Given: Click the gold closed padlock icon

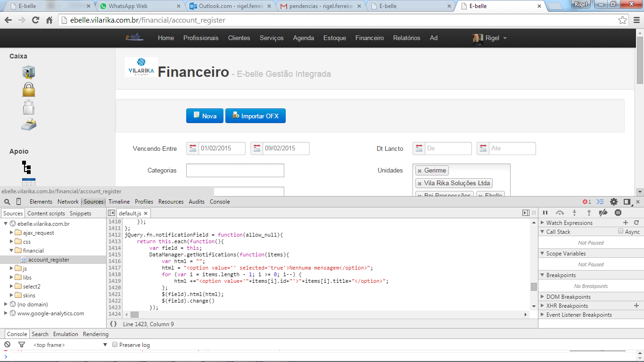Looking at the screenshot, I should pos(29,90).
